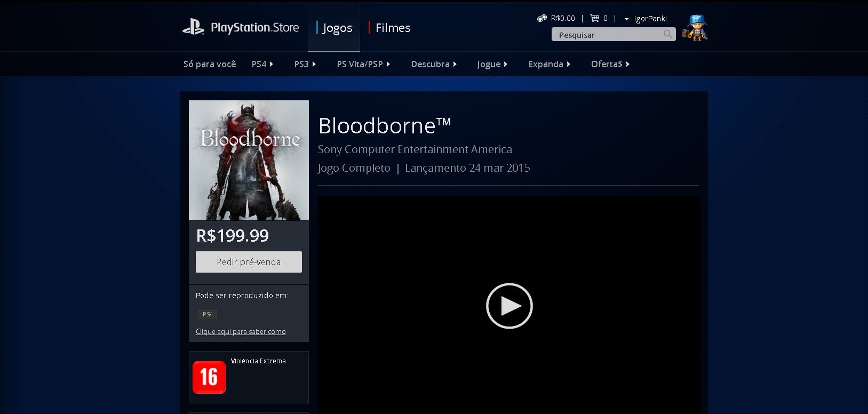Click the search magnifier icon
Screen dimensions: 868x414
pos(668,34)
